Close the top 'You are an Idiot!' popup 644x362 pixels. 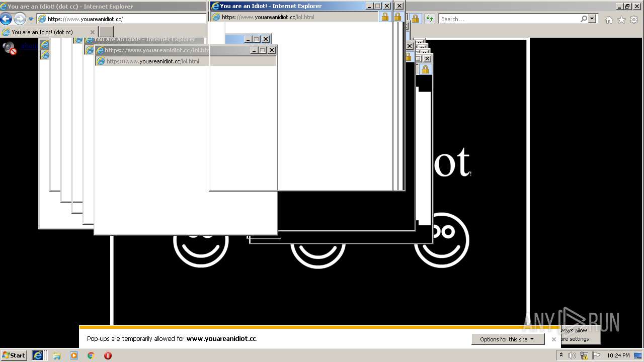click(x=387, y=6)
